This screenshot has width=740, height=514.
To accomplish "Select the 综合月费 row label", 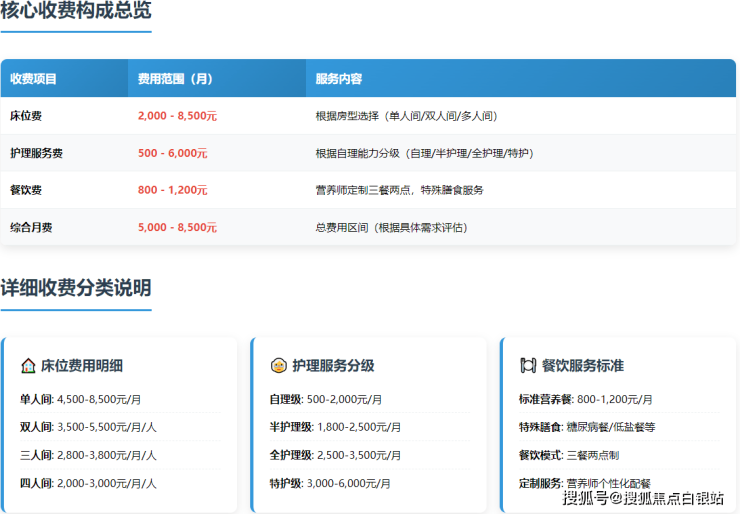I will 31,227.
